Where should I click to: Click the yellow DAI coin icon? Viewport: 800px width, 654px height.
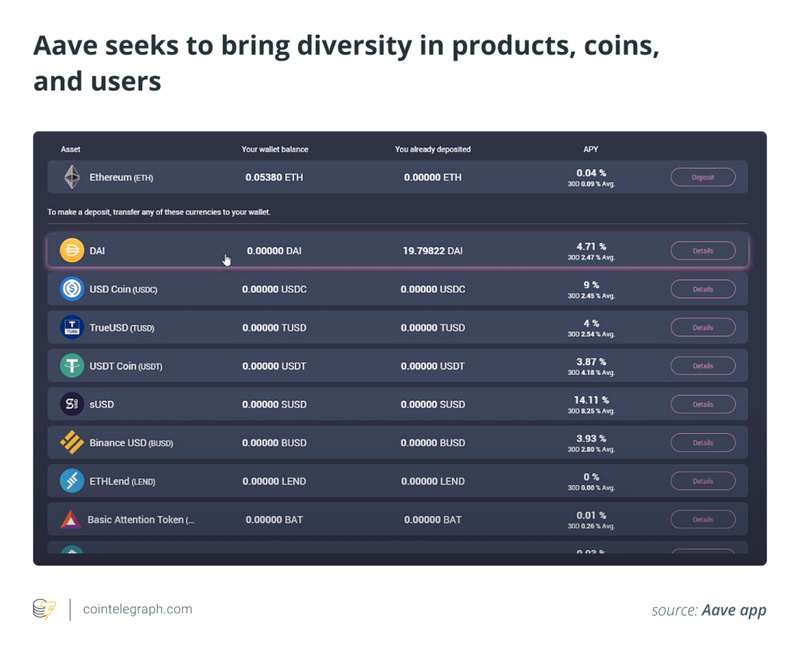pyautogui.click(x=71, y=251)
